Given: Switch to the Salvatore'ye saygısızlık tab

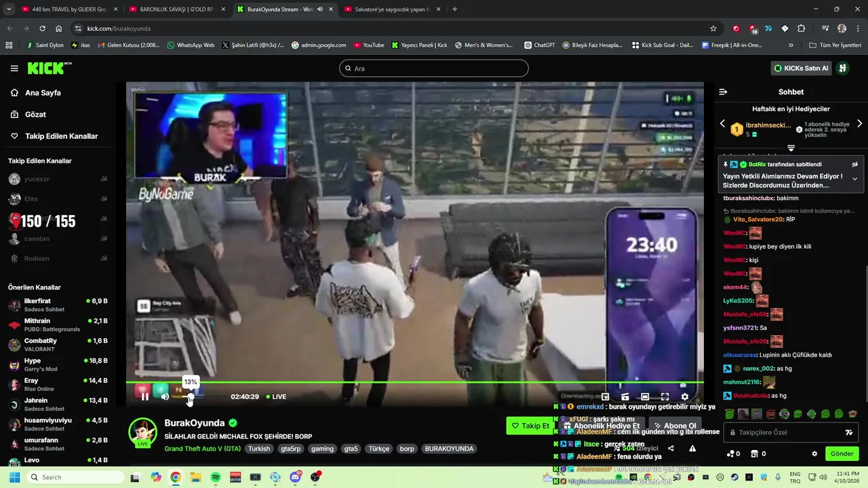Looking at the screenshot, I should click(392, 9).
